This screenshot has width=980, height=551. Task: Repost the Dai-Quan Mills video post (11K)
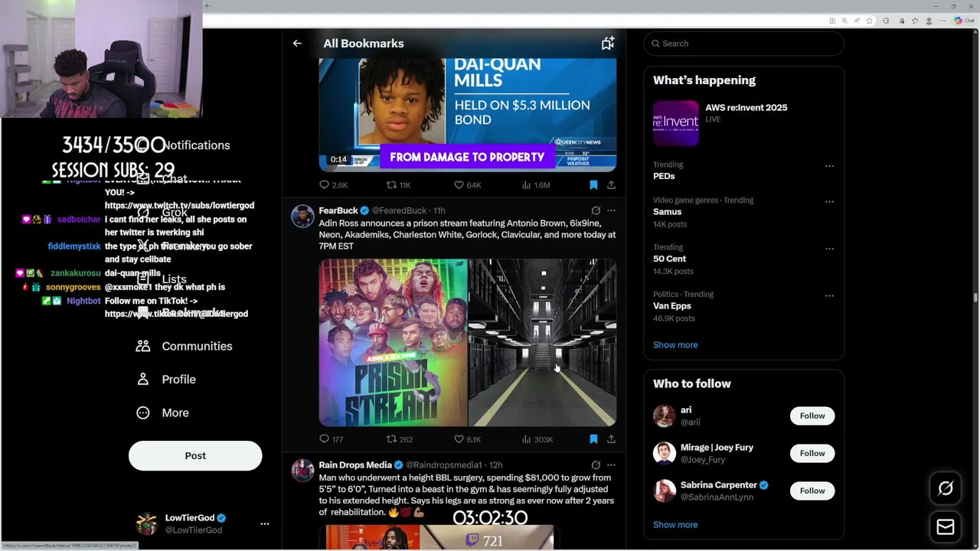399,185
